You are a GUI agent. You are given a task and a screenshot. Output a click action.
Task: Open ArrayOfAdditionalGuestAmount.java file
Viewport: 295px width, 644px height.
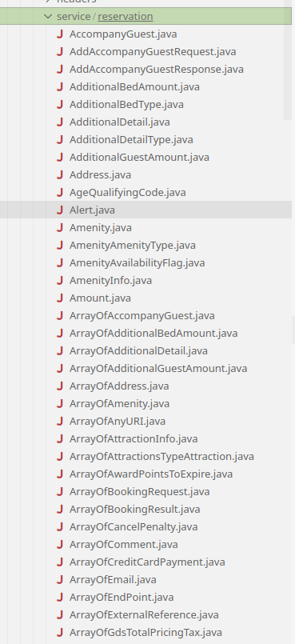click(x=158, y=369)
